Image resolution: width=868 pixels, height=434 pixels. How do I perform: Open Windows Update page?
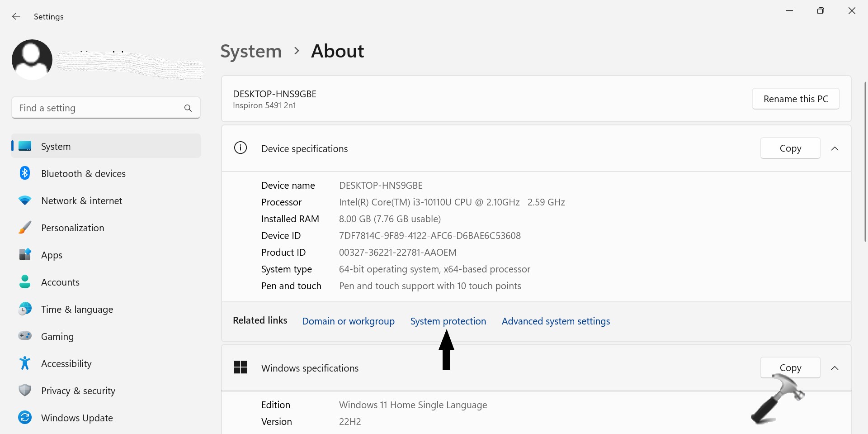click(77, 418)
